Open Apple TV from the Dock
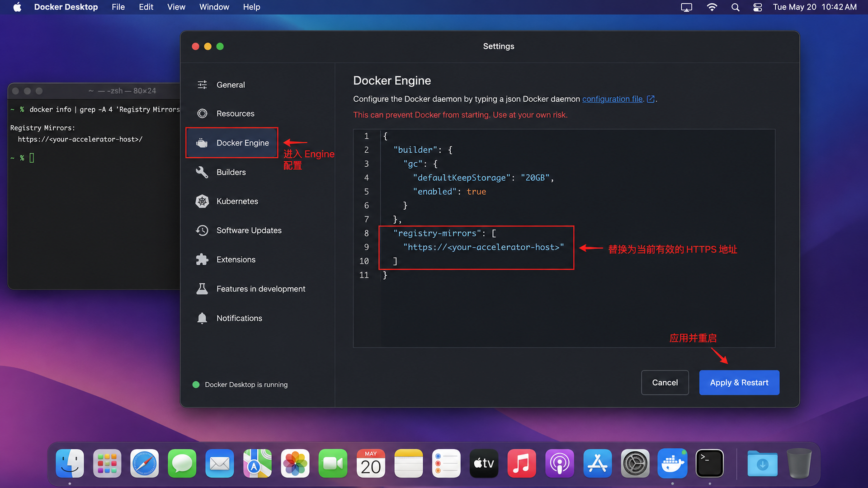 [x=484, y=464]
